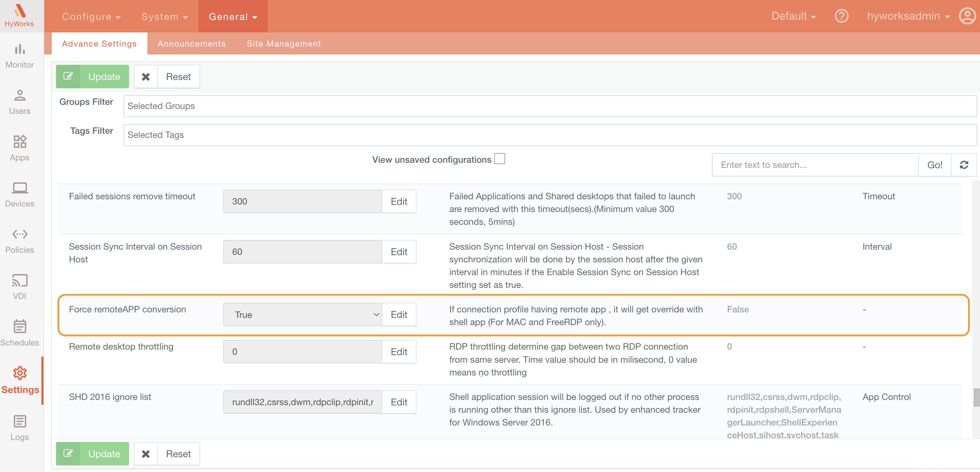Viewport: 980px width, 472px height.
Task: Click the Selected Groups filter field
Action: (x=550, y=106)
